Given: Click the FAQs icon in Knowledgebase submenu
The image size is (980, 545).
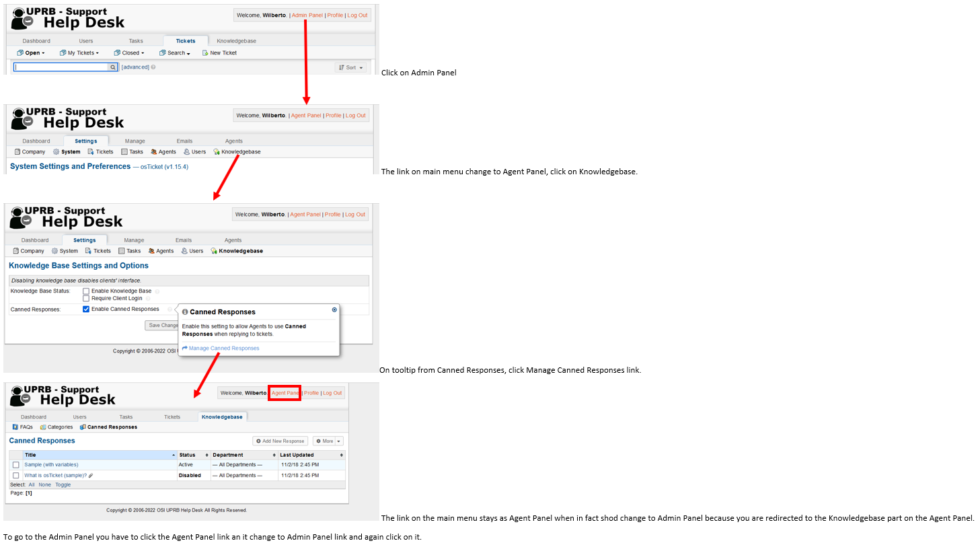Looking at the screenshot, I should pyautogui.click(x=15, y=427).
